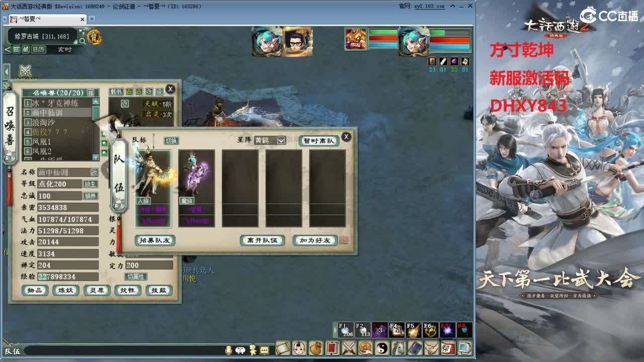Open the red framed scroll icon
Viewport: 644px width, 362px height.
[333, 347]
